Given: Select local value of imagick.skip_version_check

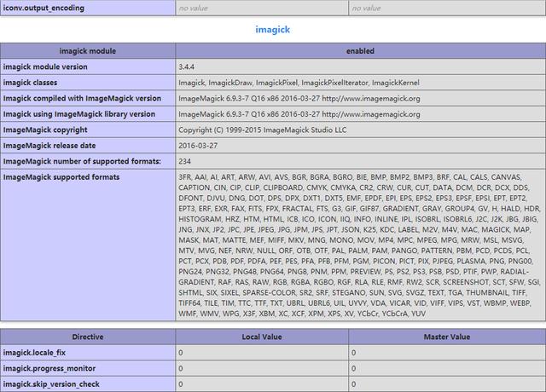Looking at the screenshot, I should coord(180,384).
